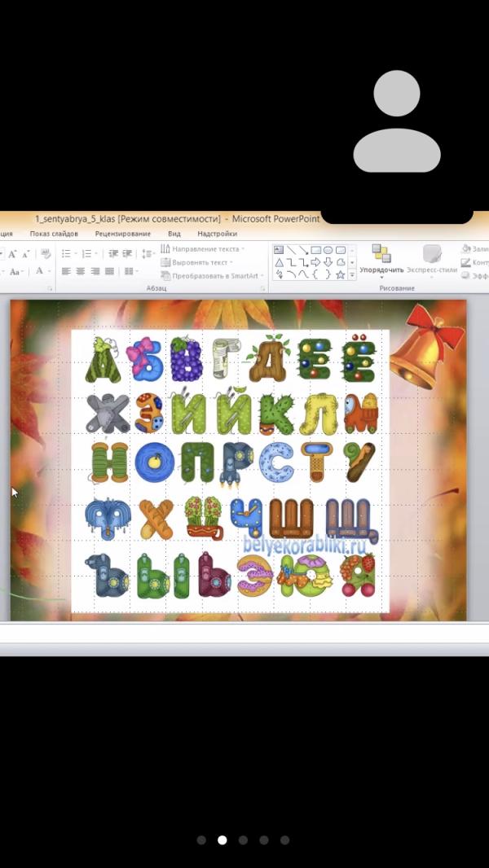The height and width of the screenshot is (868, 489).
Task: Open the Bullets dropdown arrow
Action: click(x=75, y=253)
